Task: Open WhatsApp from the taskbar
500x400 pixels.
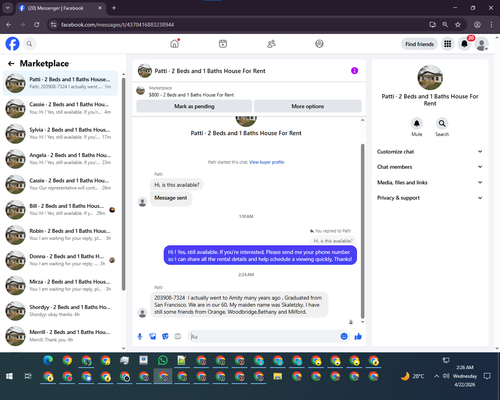Action: tap(163, 360)
